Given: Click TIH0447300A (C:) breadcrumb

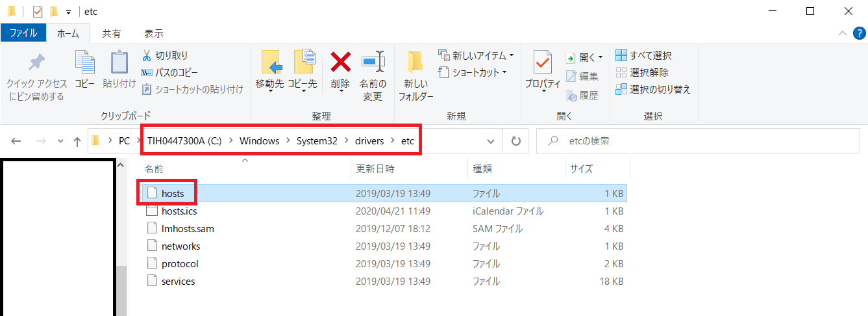Looking at the screenshot, I should click(x=184, y=141).
